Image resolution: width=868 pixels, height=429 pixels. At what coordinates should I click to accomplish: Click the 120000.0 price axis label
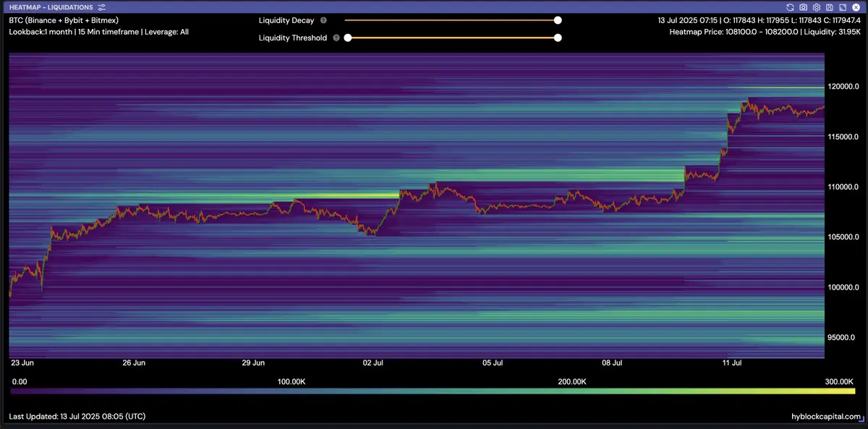(842, 87)
